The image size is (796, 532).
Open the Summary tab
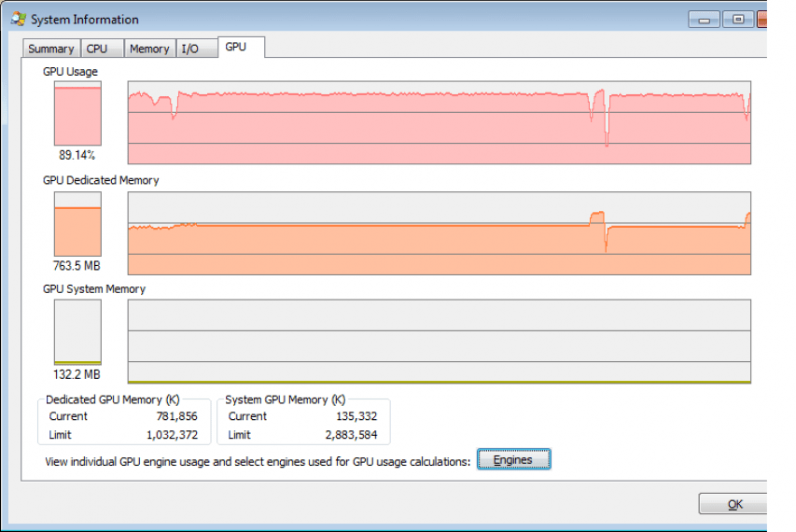click(51, 49)
